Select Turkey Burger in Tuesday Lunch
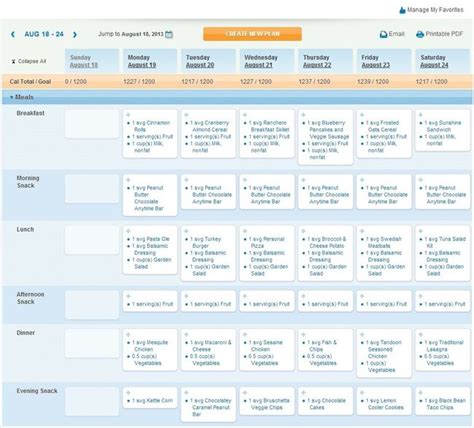The width and height of the screenshot is (474, 428). tap(205, 242)
